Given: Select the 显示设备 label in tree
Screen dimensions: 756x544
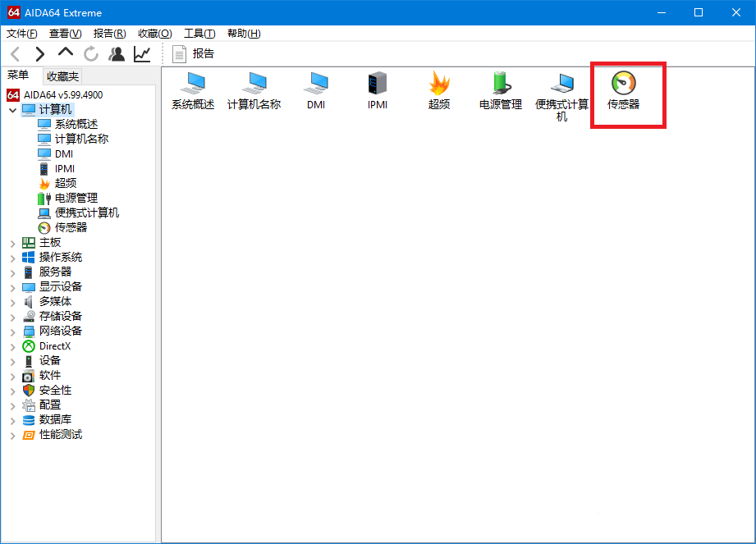Looking at the screenshot, I should pos(61,286).
